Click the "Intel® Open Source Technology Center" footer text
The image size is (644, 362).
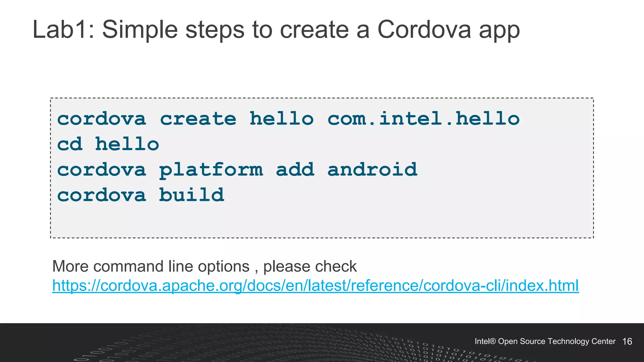pyautogui.click(x=545, y=341)
